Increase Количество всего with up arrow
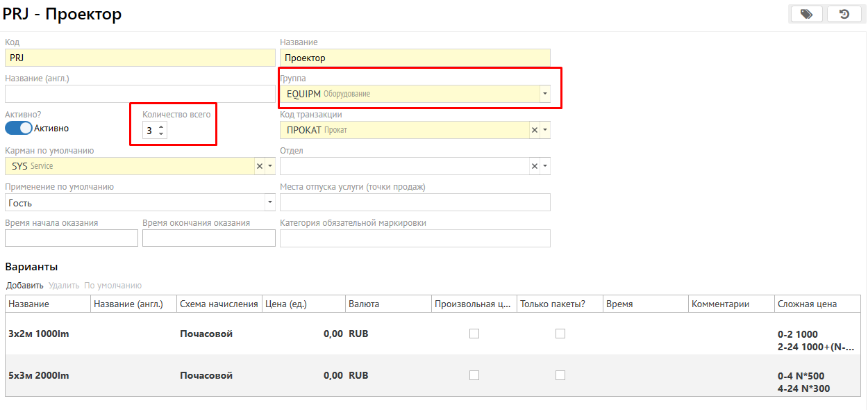Screen dimensions: 868x410 tap(161, 126)
